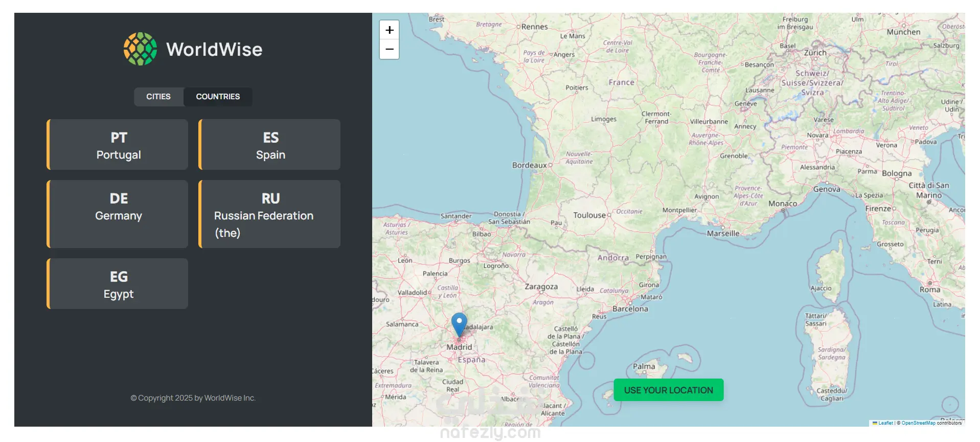
Task: Click Toulouse on the map
Action: point(589,215)
